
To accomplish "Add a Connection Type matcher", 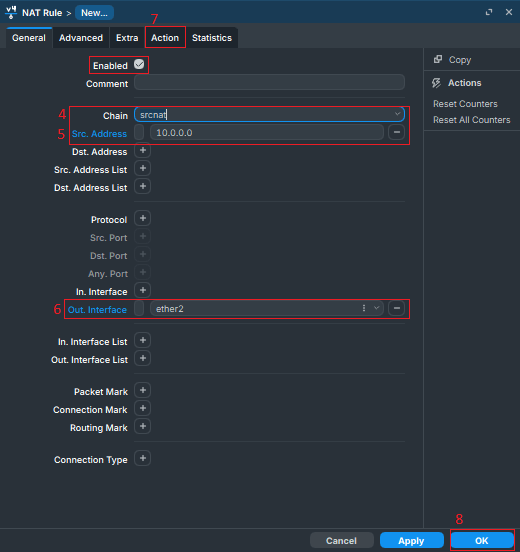I will point(143,458).
